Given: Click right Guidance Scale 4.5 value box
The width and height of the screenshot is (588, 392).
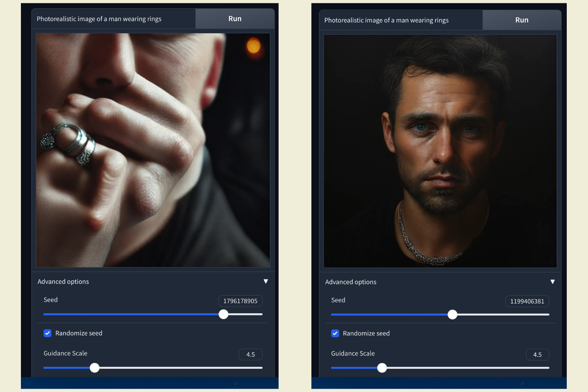Looking at the screenshot, I should [537, 355].
